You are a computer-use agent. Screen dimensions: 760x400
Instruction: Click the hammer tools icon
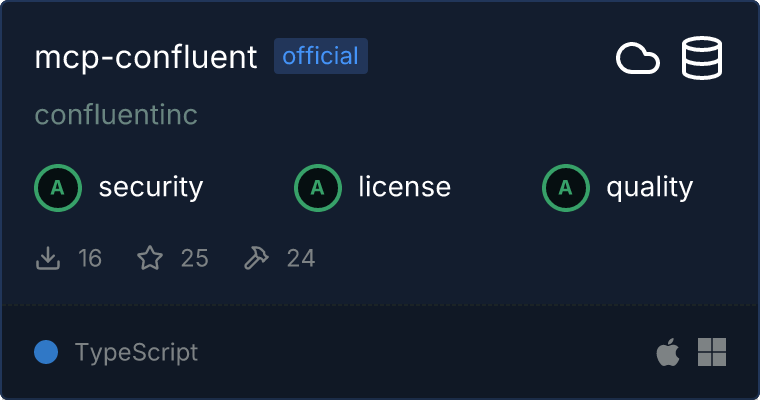tap(256, 259)
